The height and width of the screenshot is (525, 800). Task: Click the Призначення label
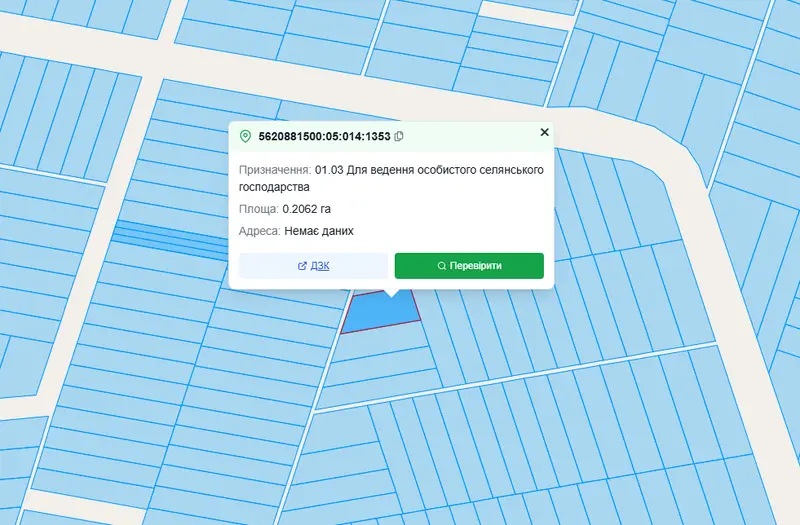pos(275,170)
